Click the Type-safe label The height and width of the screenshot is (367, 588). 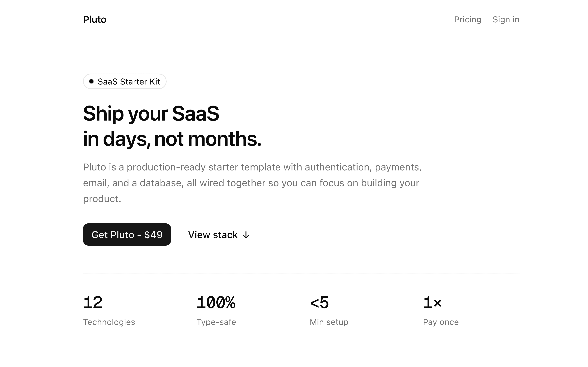pyautogui.click(x=216, y=322)
